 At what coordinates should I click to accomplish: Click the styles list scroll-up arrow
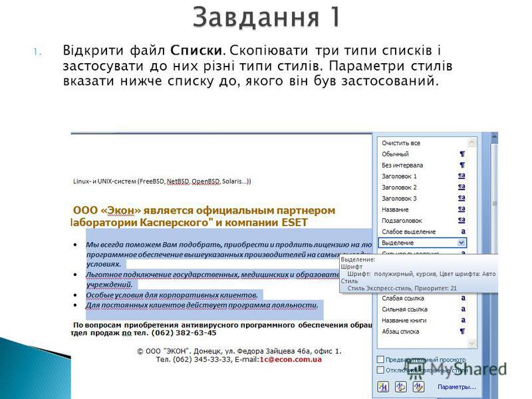(472, 142)
